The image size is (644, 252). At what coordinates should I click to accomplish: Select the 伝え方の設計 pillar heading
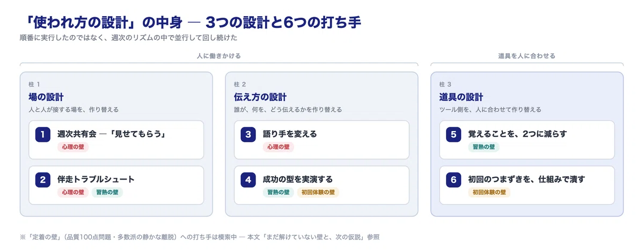260,97
